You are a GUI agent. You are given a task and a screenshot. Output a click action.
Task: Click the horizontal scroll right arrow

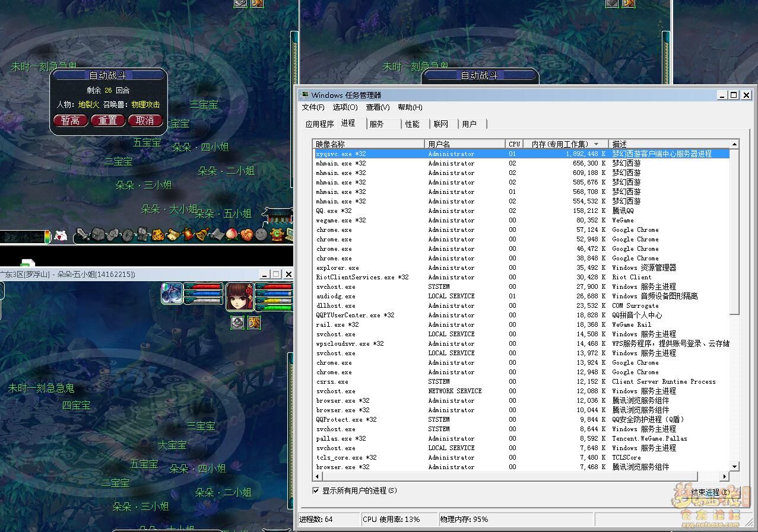click(x=724, y=476)
